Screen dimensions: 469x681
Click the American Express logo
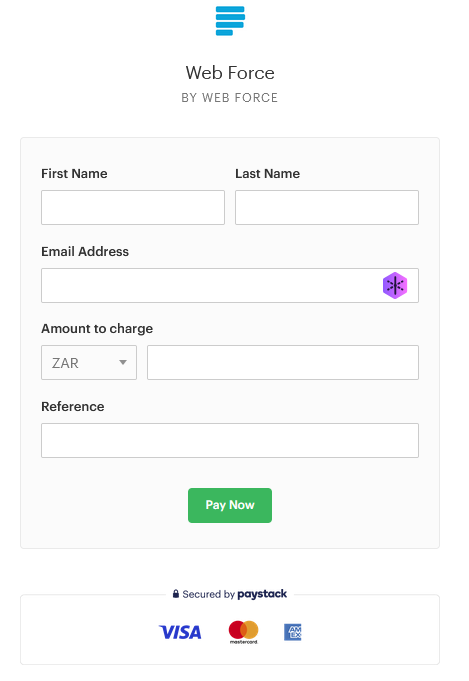(293, 632)
